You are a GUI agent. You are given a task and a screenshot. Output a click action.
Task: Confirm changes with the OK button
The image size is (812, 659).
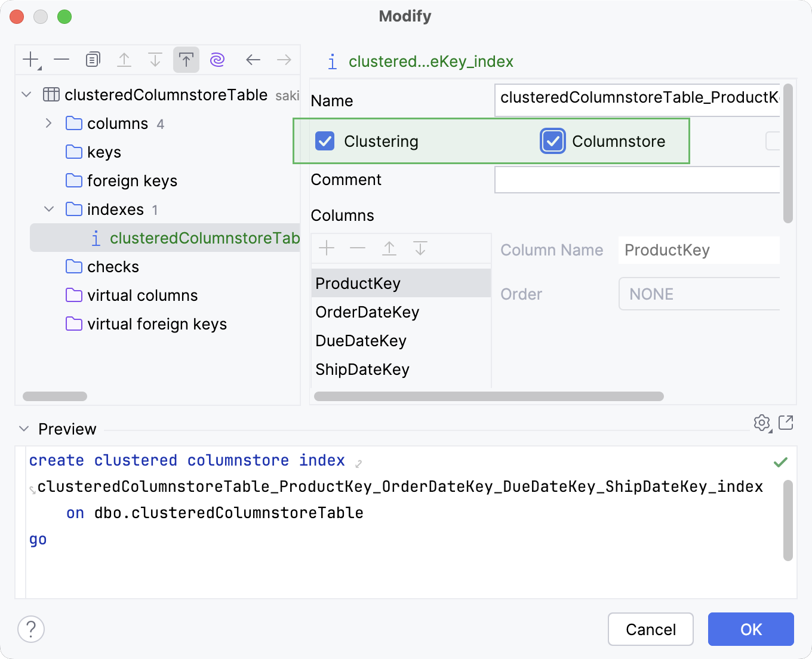tap(751, 629)
